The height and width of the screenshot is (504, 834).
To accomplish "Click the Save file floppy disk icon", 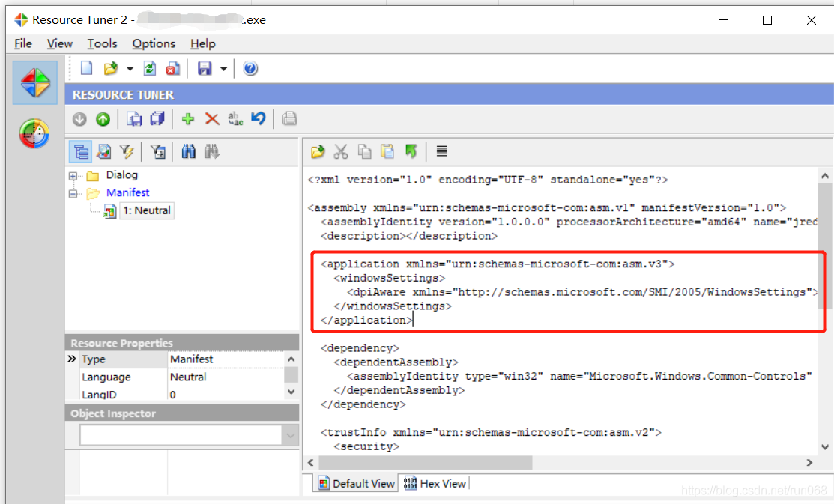I will click(x=205, y=69).
